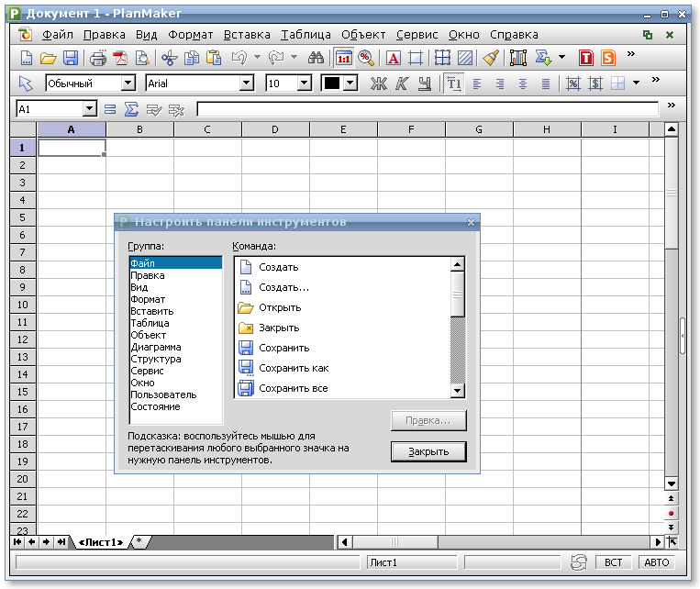
Task: Open the font color dropdown arrow
Action: point(350,83)
